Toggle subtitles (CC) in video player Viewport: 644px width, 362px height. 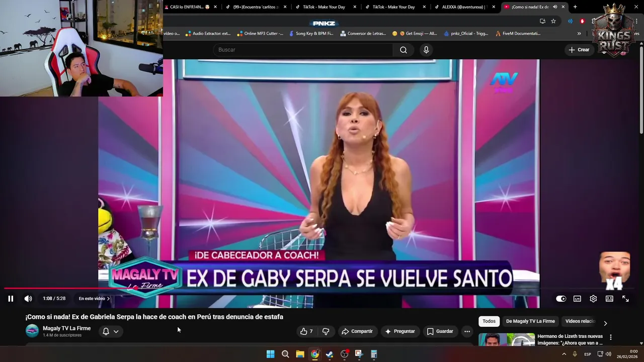click(x=577, y=299)
